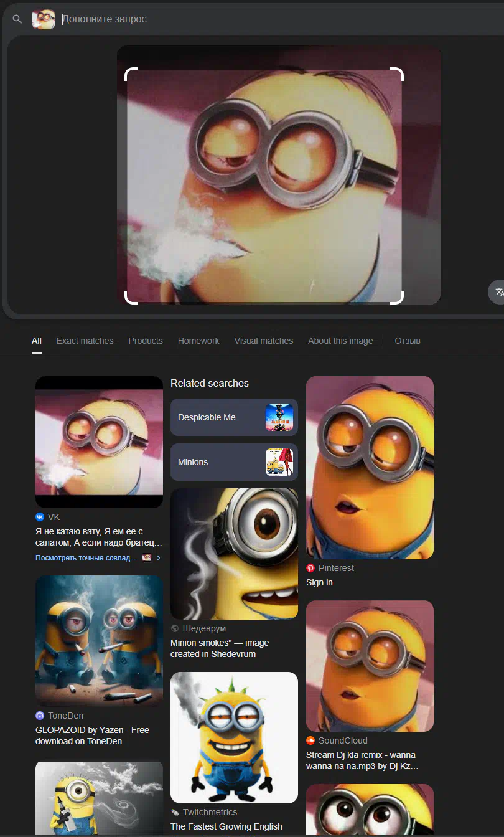Click the "Шедеврум" source name
Viewport: 504px width, 837px height.
(x=204, y=628)
